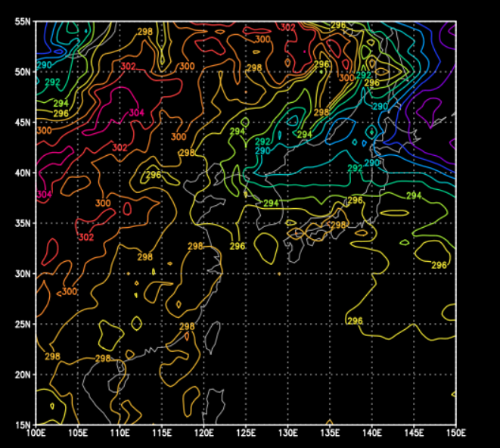Click the 110E longitude axis label

(x=120, y=434)
